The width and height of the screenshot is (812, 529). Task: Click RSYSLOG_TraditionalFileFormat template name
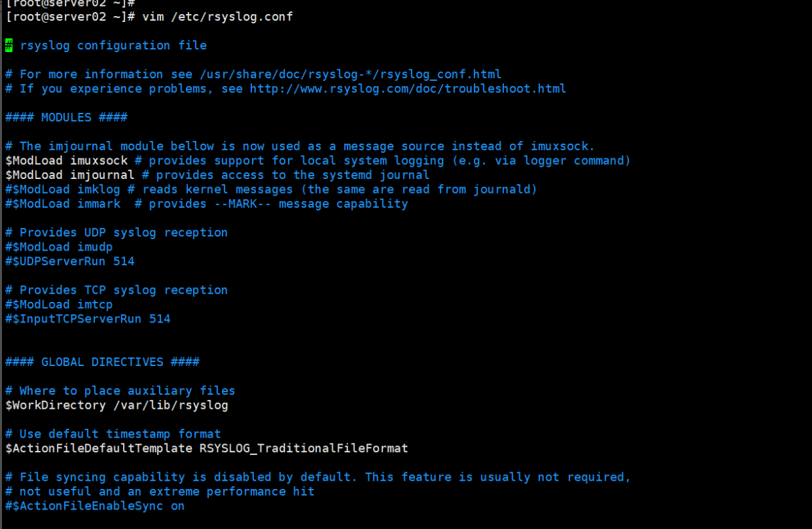(303, 448)
